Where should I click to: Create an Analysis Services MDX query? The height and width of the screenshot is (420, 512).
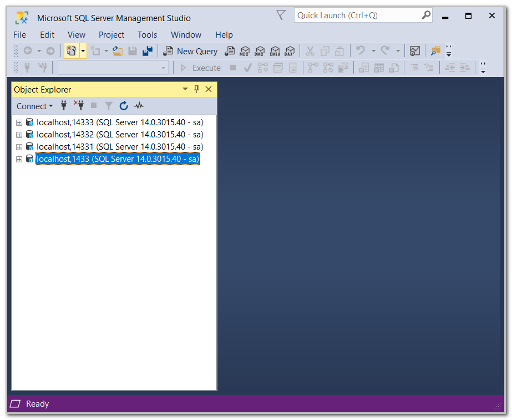coord(245,50)
